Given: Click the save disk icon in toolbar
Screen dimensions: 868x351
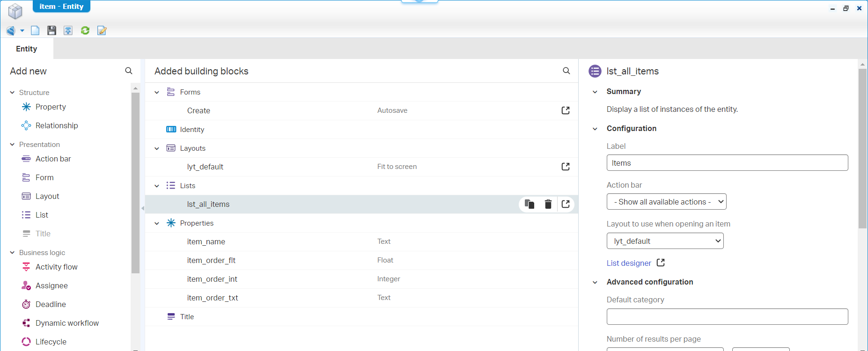Looking at the screenshot, I should [51, 31].
